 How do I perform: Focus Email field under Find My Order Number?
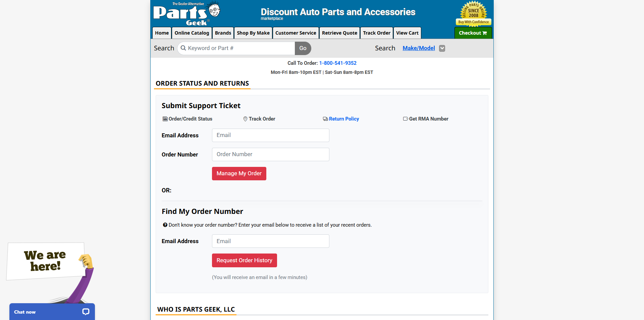coord(271,241)
